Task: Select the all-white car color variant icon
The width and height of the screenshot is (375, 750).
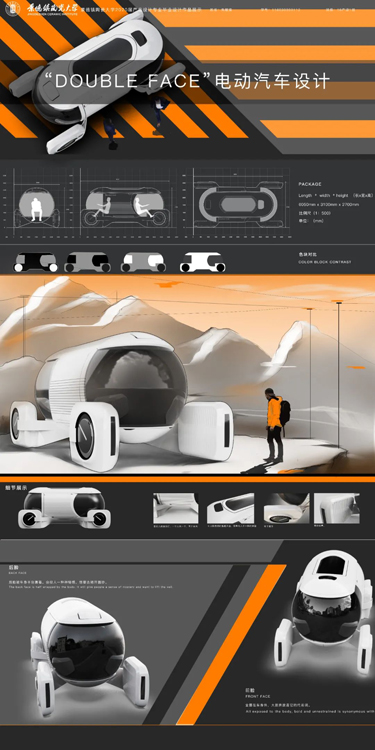Action: pos(202,262)
